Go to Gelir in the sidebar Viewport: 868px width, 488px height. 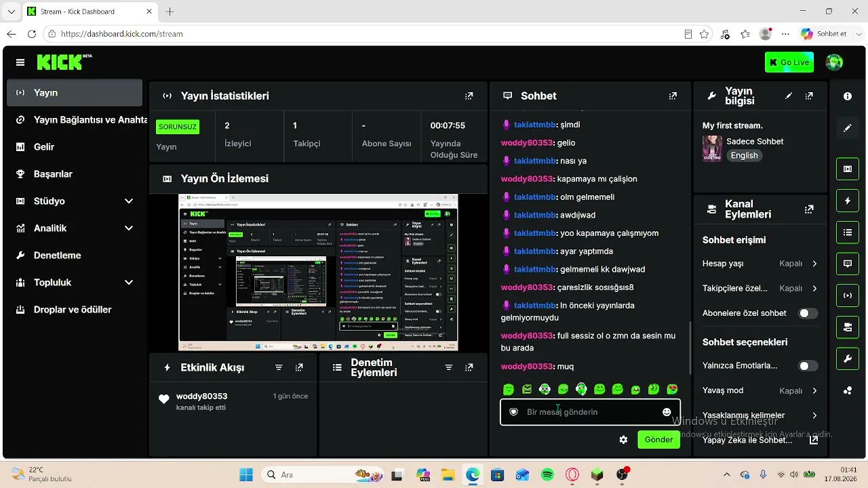(x=75, y=147)
